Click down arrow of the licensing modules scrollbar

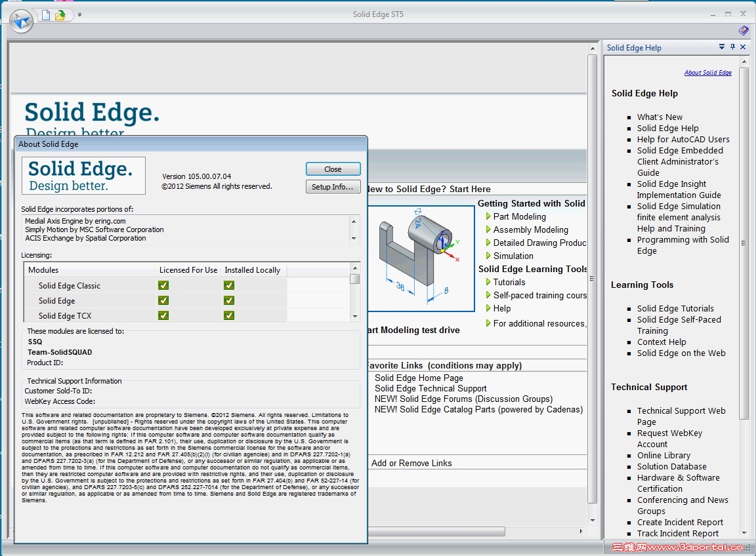(x=355, y=317)
